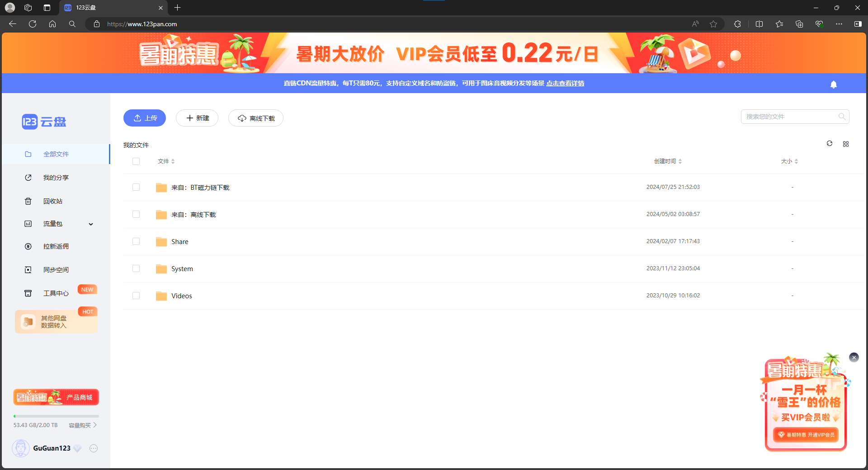Open the browser tab actions menu icon
868x470 pixels.
pyautogui.click(x=47, y=8)
